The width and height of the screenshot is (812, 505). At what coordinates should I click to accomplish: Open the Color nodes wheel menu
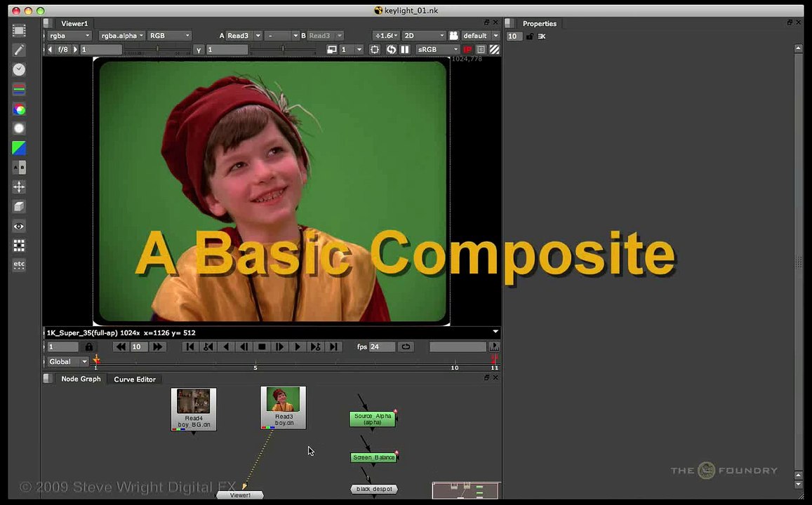coord(19,109)
